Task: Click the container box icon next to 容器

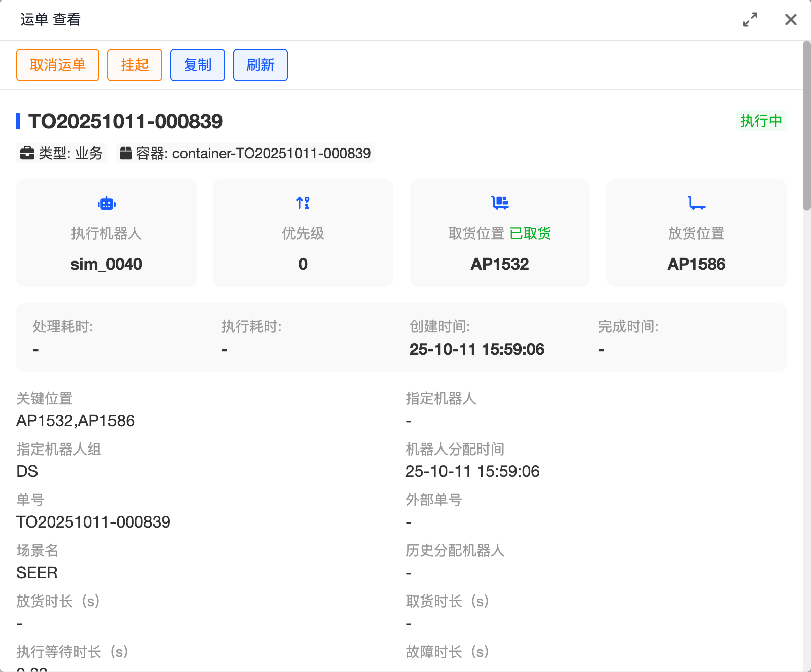Action: click(x=126, y=153)
